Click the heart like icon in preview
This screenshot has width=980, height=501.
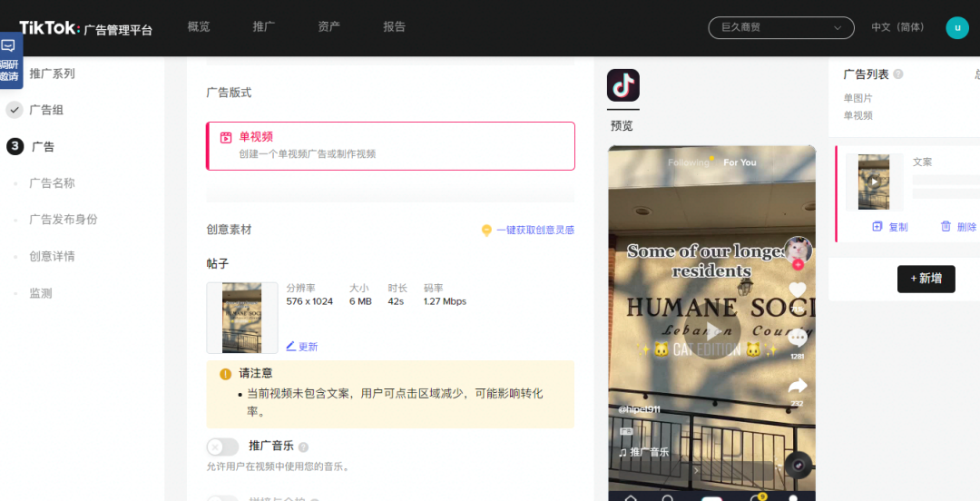pos(797,290)
